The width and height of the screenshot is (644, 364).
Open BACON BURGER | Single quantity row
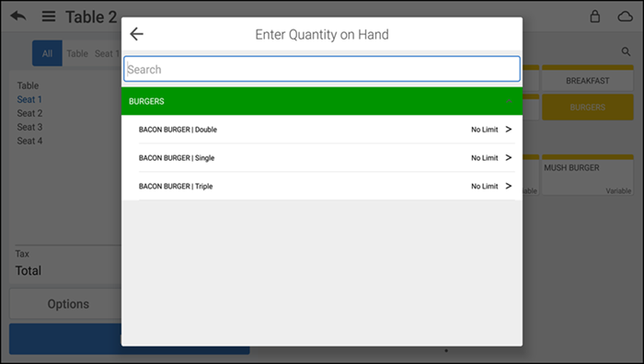[322, 157]
